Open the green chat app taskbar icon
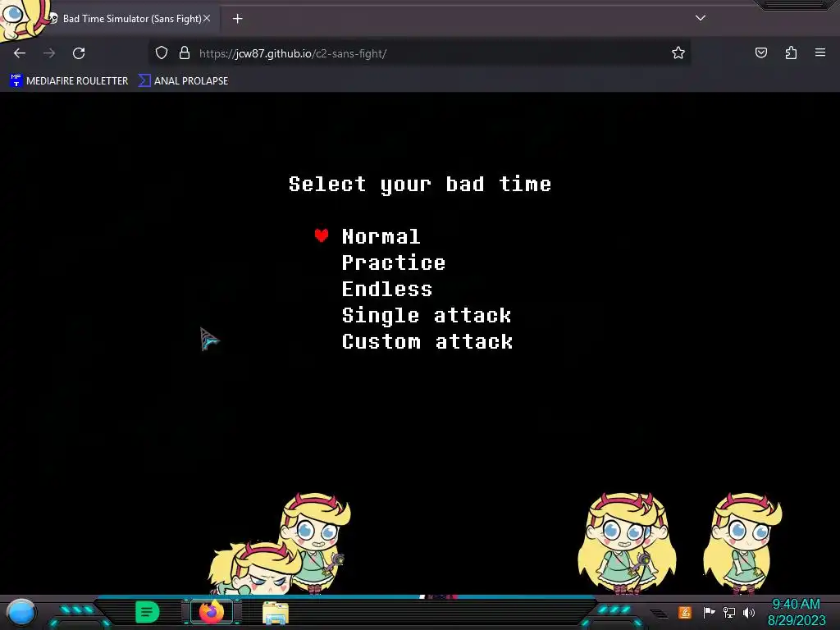This screenshot has width=840, height=630. tap(147, 612)
